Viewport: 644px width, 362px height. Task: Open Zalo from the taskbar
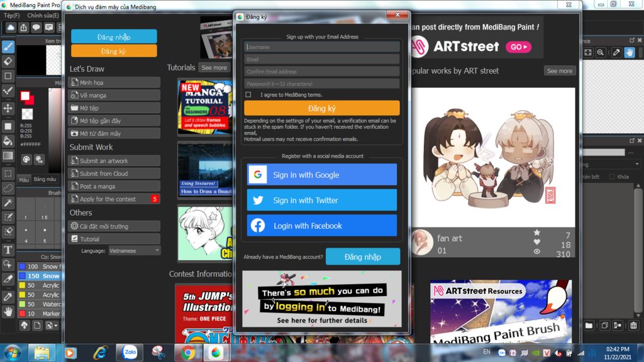[x=130, y=352]
